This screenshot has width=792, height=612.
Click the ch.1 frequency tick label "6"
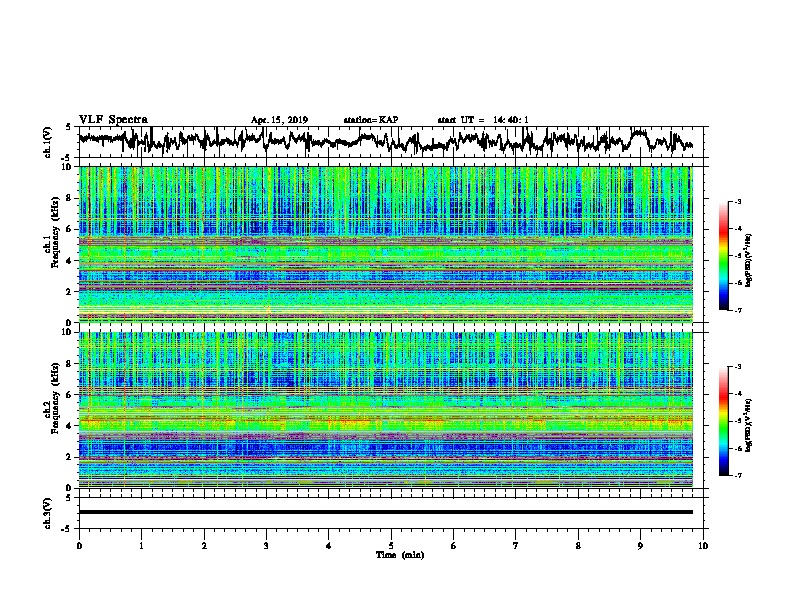point(68,230)
